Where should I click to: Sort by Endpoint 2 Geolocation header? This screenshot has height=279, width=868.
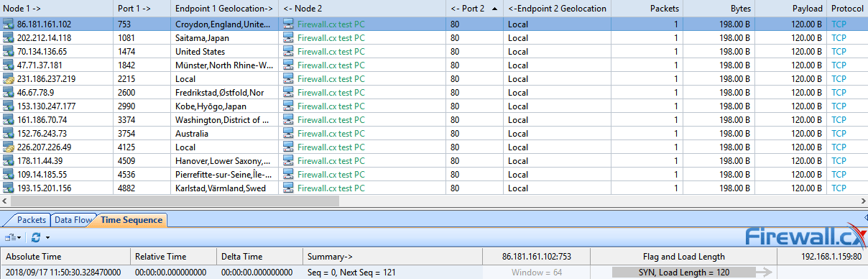point(557,9)
